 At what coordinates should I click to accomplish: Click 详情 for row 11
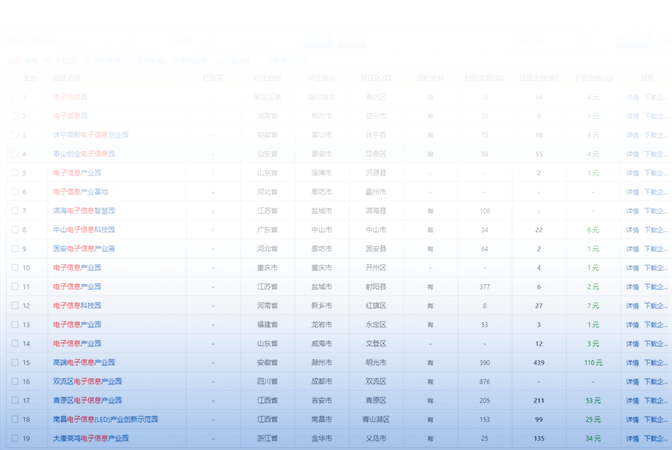pyautogui.click(x=632, y=287)
